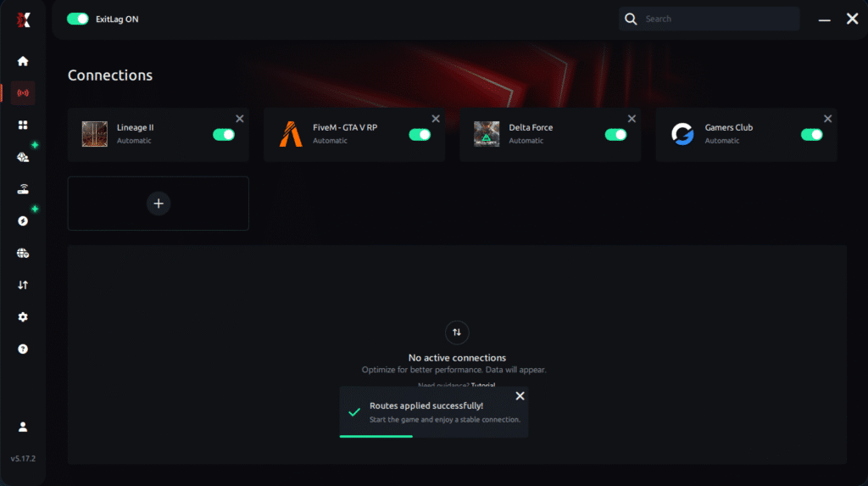Toggle the Delta Force connection switch

(x=615, y=135)
